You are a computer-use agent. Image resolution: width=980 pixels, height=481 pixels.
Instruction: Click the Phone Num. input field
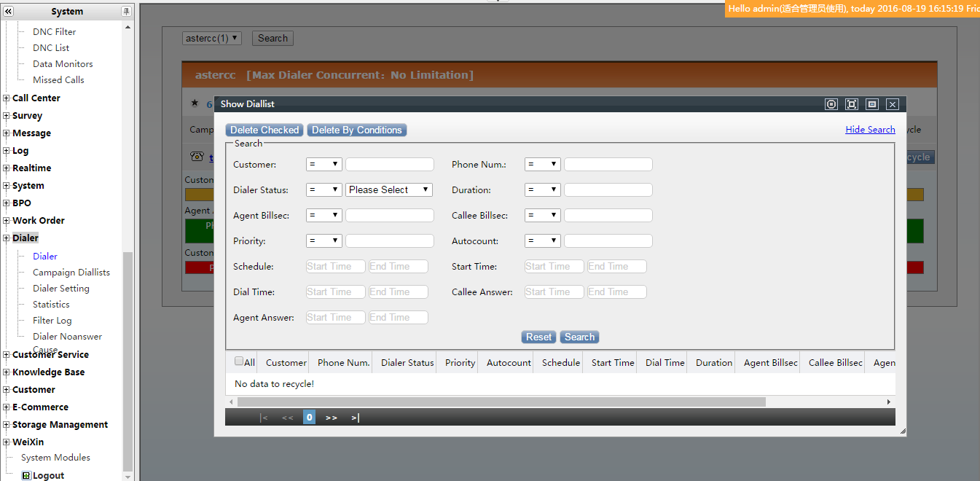(x=608, y=165)
